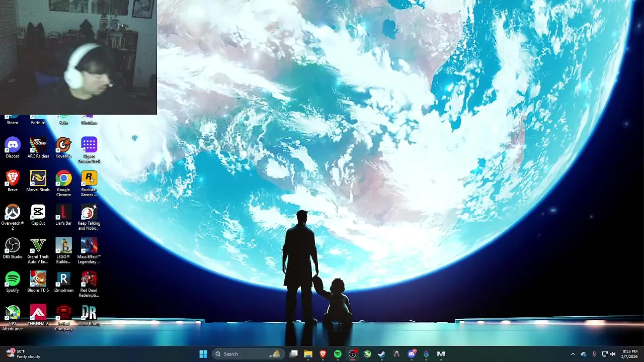This screenshot has width=644, height=362.
Task: Open network settings from the system tray
Action: (x=605, y=354)
